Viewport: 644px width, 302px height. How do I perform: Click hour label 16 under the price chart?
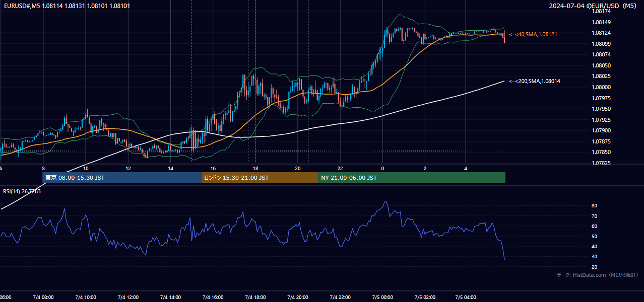click(x=213, y=168)
